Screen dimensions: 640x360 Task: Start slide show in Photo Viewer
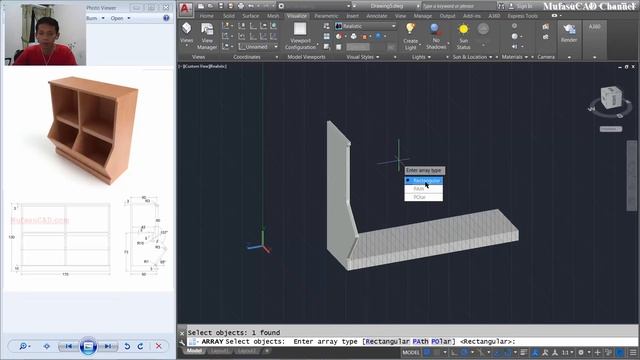coord(88,346)
